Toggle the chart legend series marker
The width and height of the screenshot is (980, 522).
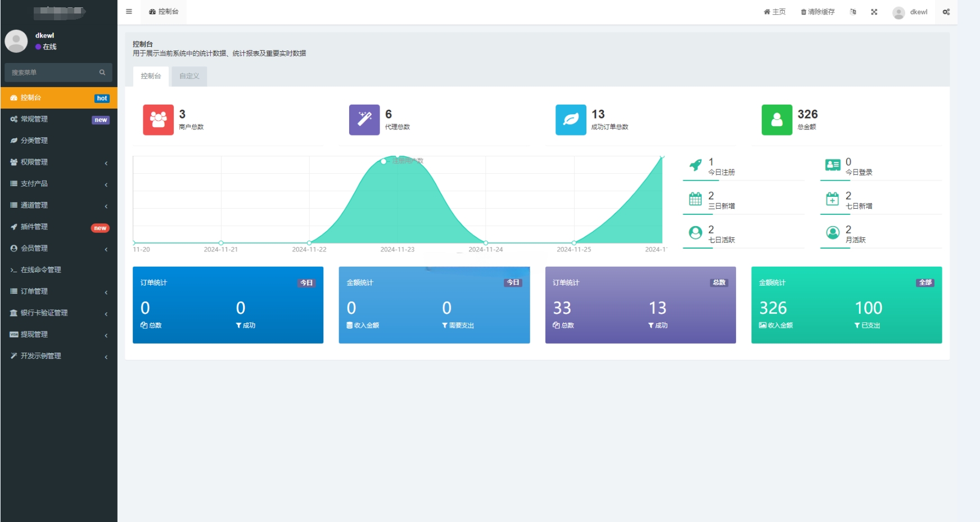(x=384, y=161)
